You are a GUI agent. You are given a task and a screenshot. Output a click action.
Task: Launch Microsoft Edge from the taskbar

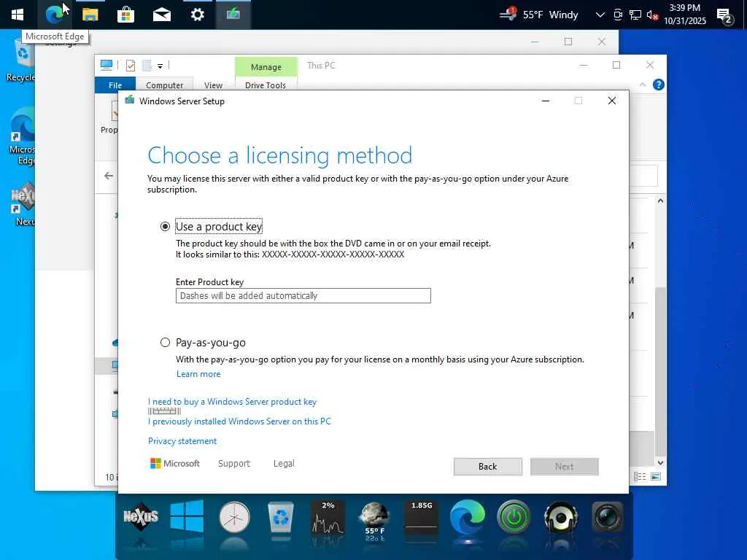(x=54, y=15)
